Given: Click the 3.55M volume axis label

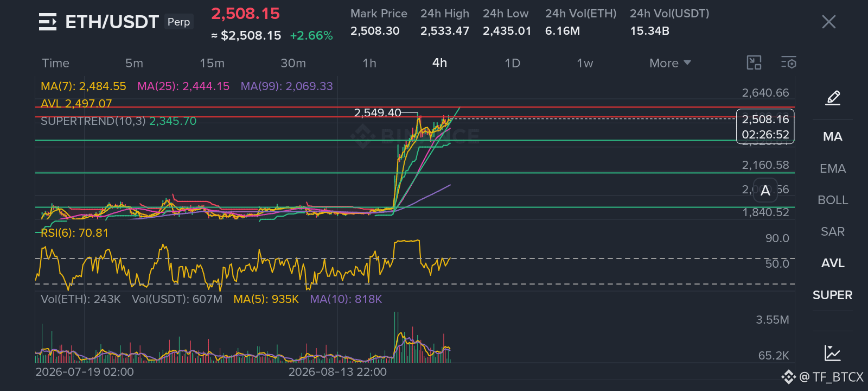Looking at the screenshot, I should 773,320.
